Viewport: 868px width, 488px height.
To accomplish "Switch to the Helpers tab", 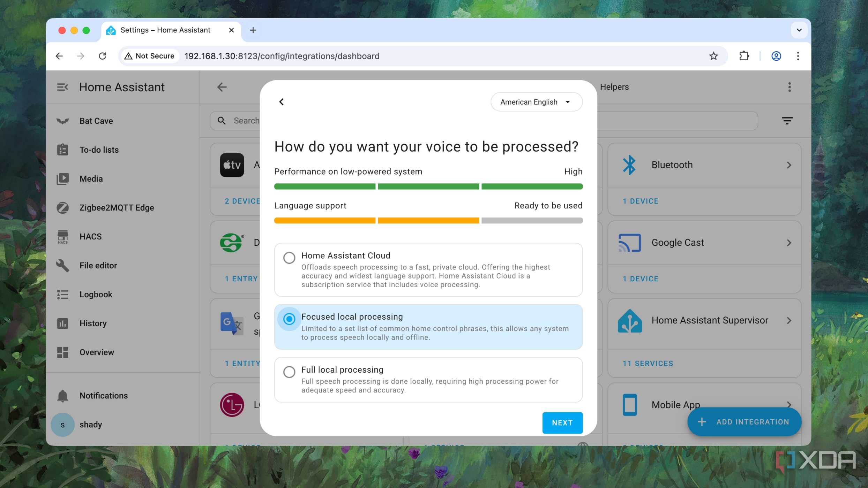I will coord(614,87).
